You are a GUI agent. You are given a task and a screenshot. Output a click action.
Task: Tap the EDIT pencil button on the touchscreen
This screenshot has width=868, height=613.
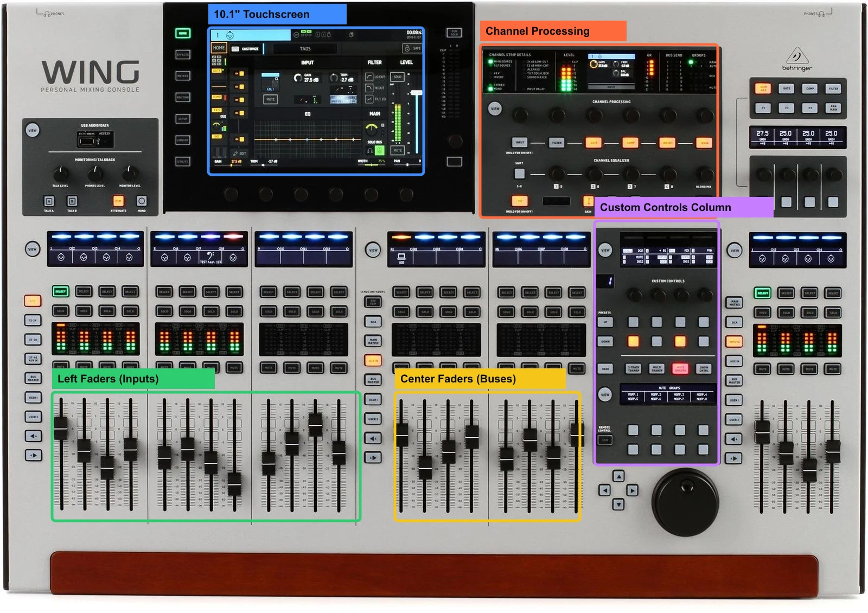click(x=239, y=154)
